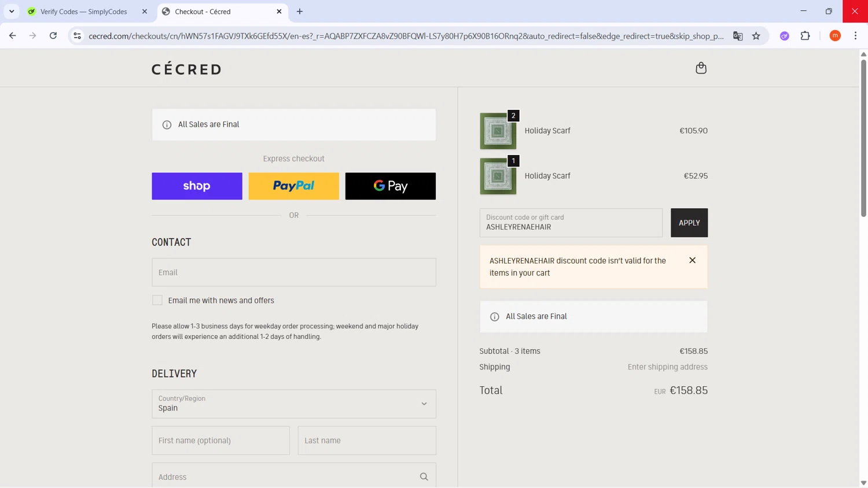Image resolution: width=868 pixels, height=488 pixels.
Task: Check Email me with news and offers
Action: (x=157, y=300)
